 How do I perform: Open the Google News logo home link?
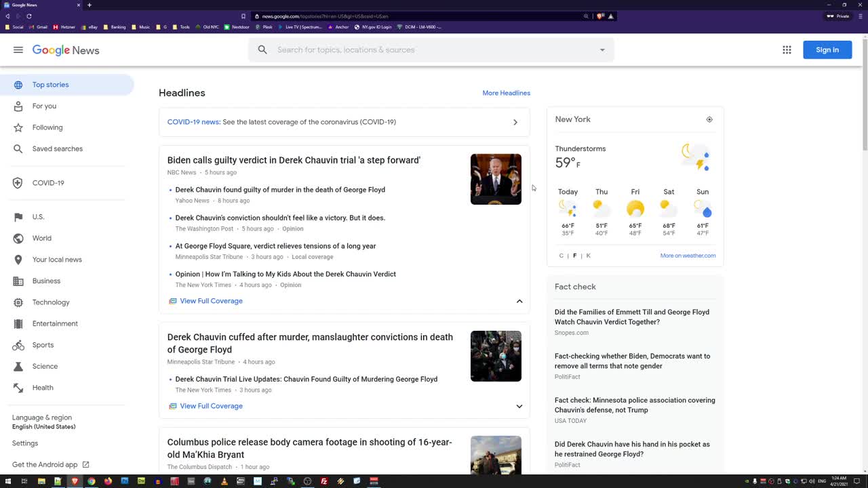66,50
